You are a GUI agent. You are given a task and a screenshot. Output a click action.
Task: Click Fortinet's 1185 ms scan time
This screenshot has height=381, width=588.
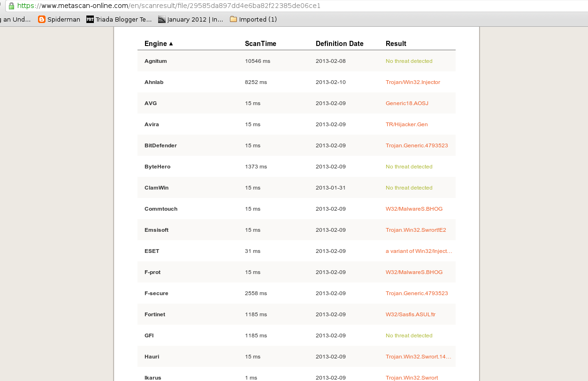pyautogui.click(x=256, y=314)
